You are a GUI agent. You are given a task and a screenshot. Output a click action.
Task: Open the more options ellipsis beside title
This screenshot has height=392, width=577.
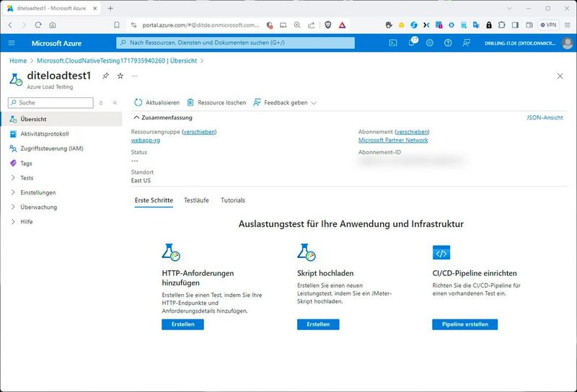(x=135, y=76)
